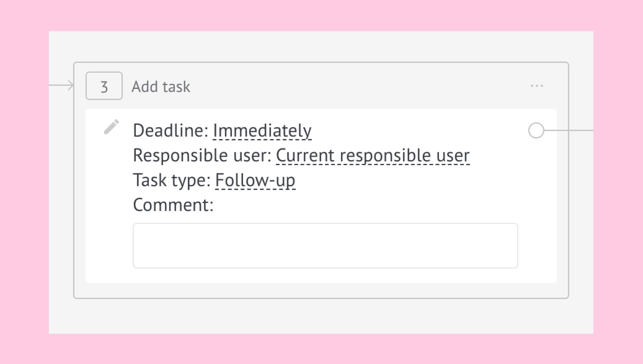
Task: Click the Deadline label
Action: pyautogui.click(x=171, y=130)
